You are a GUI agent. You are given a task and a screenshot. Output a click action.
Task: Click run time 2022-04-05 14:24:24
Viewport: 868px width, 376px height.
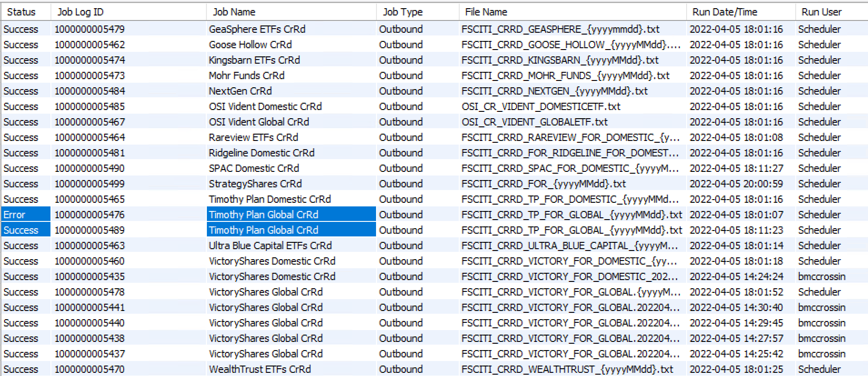737,276
